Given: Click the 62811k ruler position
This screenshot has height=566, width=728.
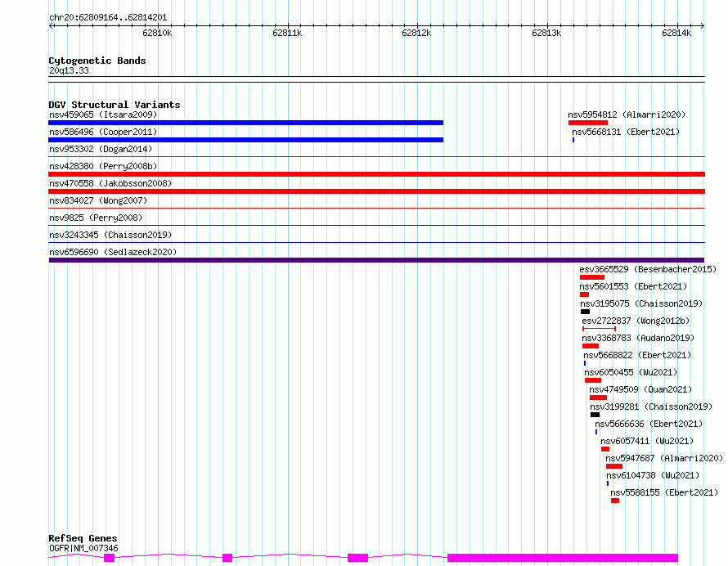Looking at the screenshot, I should tap(287, 33).
